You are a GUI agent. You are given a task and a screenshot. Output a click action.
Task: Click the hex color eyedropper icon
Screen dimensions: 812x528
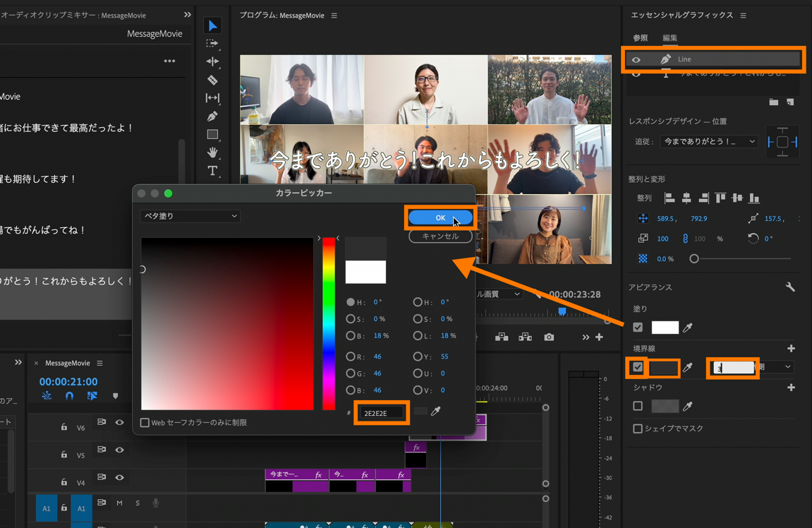coord(436,412)
